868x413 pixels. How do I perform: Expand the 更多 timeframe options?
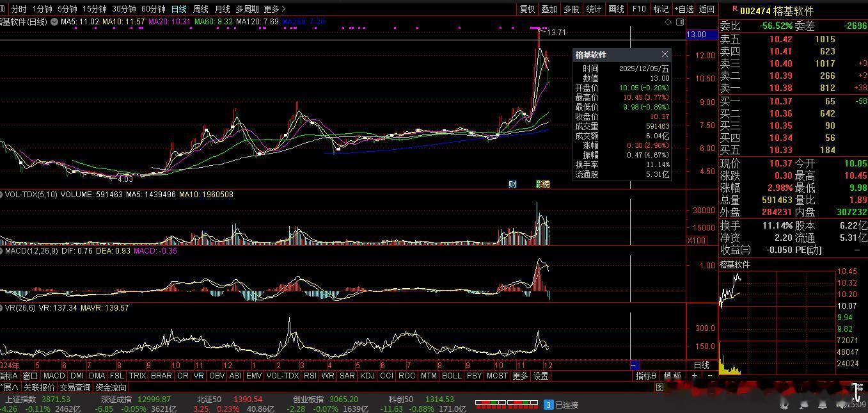274,9
